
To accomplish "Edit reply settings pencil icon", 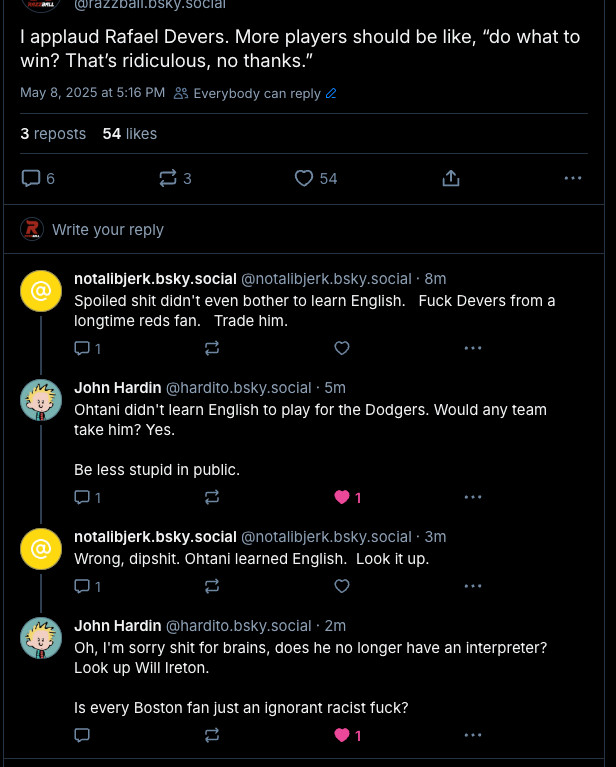I will pos(331,93).
